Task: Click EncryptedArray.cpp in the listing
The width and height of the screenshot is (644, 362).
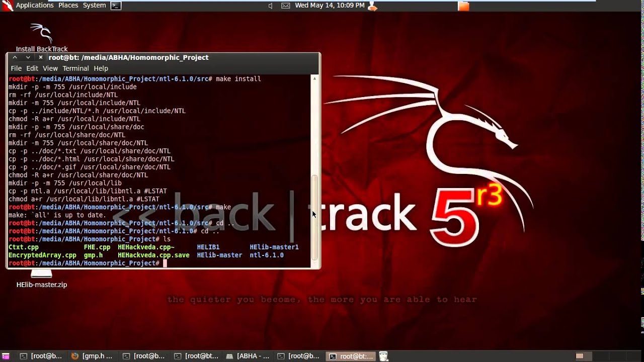Action: 42,255
